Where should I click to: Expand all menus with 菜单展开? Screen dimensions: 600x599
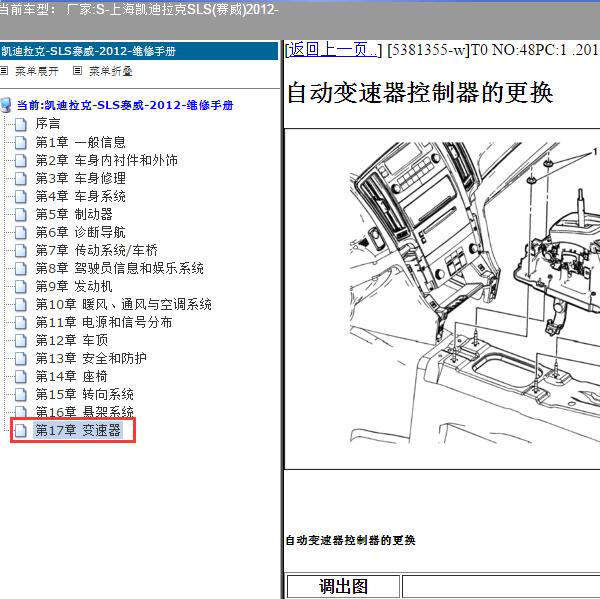pyautogui.click(x=37, y=71)
